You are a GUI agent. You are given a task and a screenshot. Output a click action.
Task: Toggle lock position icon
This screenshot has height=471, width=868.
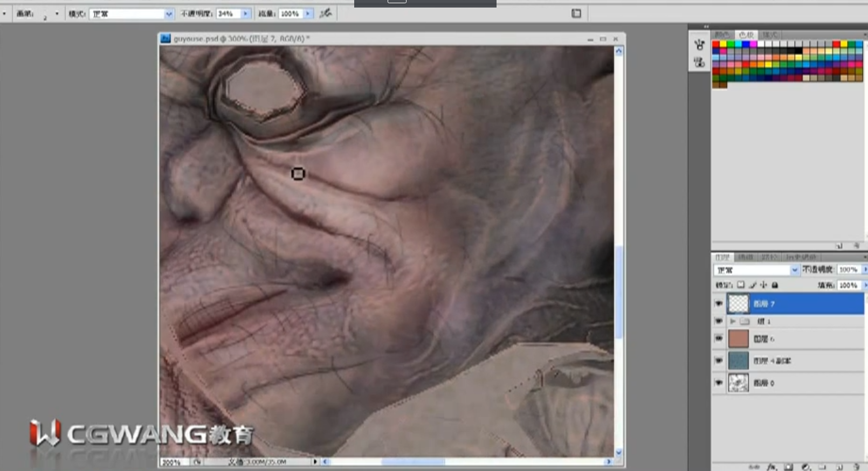pyautogui.click(x=763, y=285)
